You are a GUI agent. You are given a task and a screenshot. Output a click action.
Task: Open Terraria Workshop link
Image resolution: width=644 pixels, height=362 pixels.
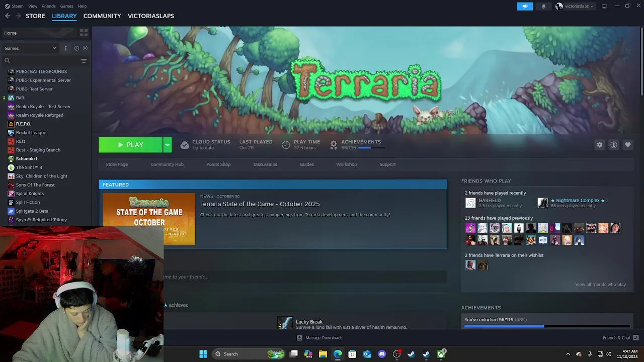pos(347,164)
